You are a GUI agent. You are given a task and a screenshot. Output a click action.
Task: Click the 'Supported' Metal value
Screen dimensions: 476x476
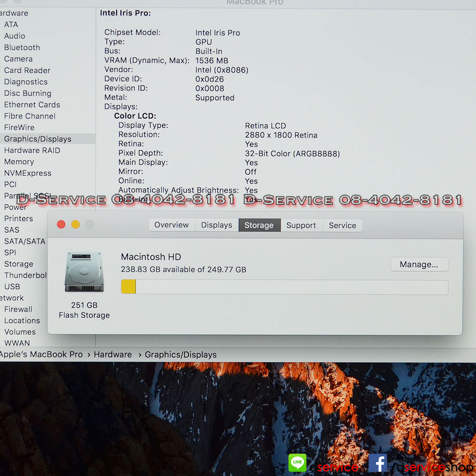pyautogui.click(x=215, y=98)
